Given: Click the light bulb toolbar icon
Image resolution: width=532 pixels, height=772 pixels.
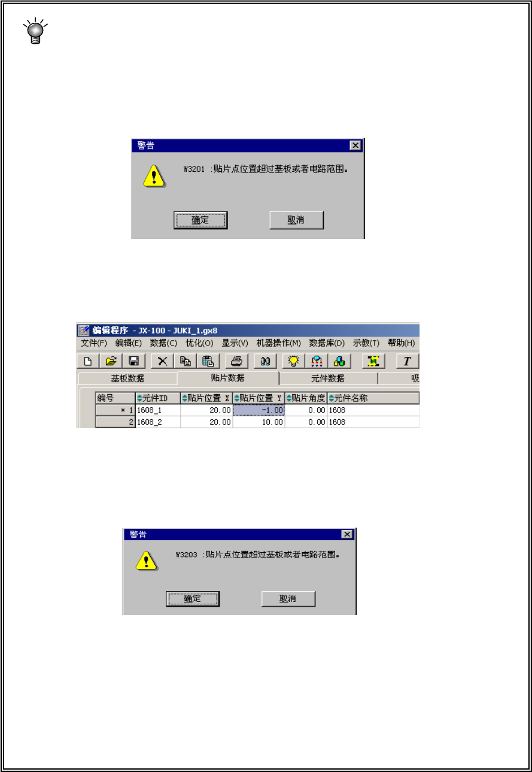Looking at the screenshot, I should [x=293, y=361].
